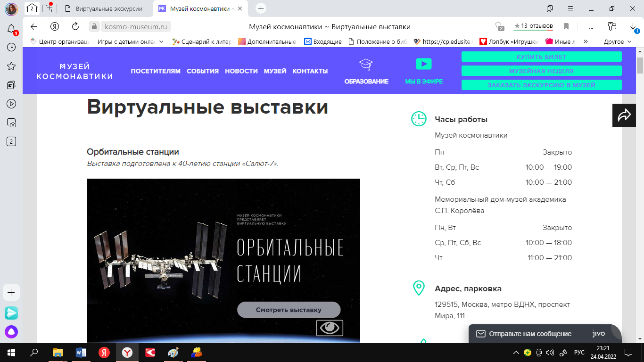This screenshot has height=362, width=644.
Task: Open volume control in system tray
Action: tap(550, 352)
